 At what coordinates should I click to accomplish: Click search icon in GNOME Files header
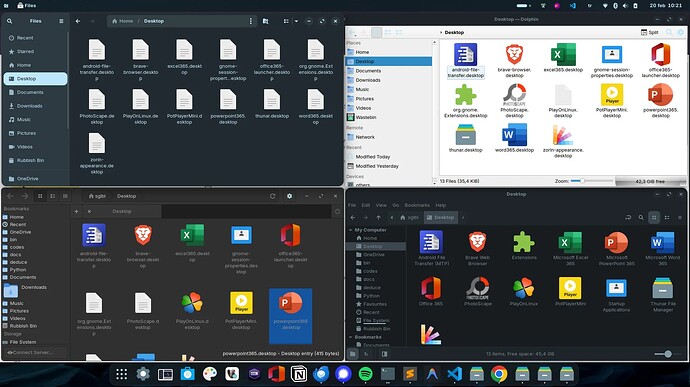coord(9,21)
